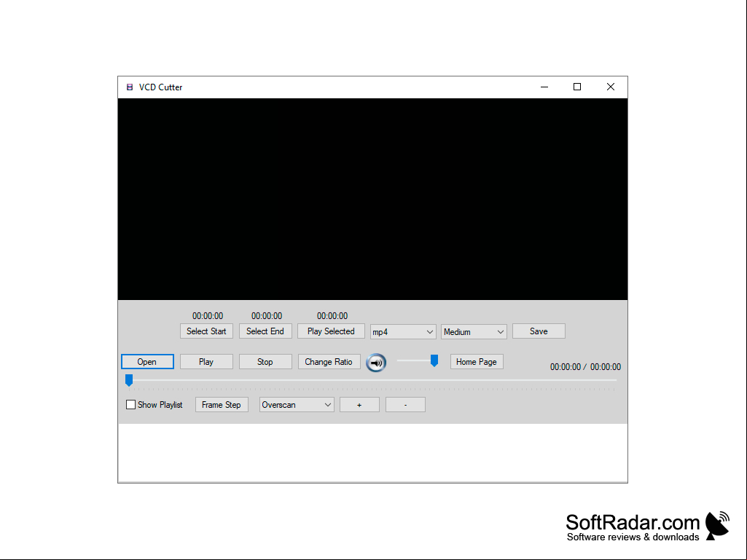The width and height of the screenshot is (747, 560).
Task: Click the elapsed/total time readout
Action: click(585, 367)
